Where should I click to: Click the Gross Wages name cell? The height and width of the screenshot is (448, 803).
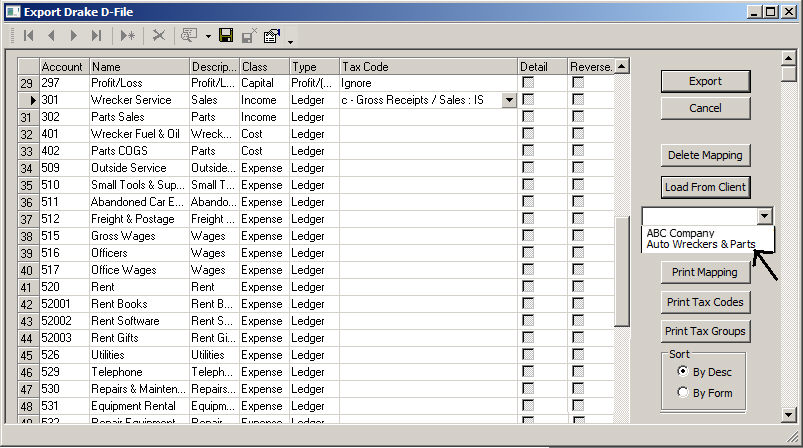point(139,236)
